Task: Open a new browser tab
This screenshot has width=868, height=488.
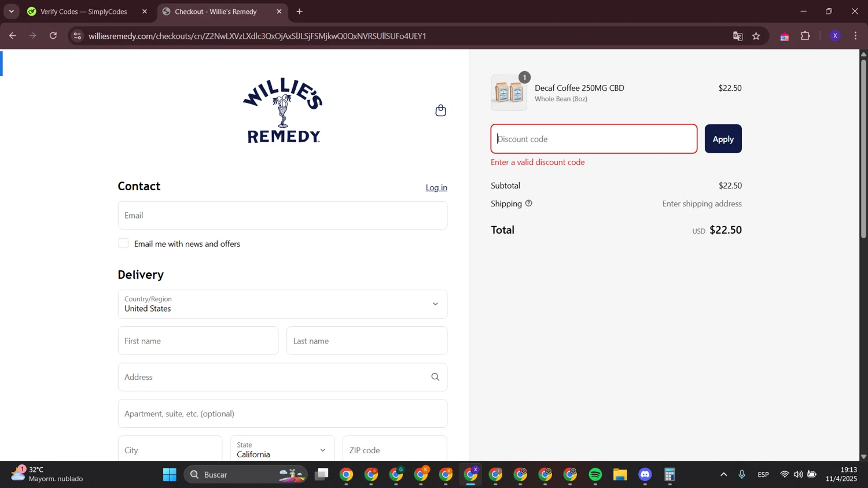Action: (x=299, y=12)
